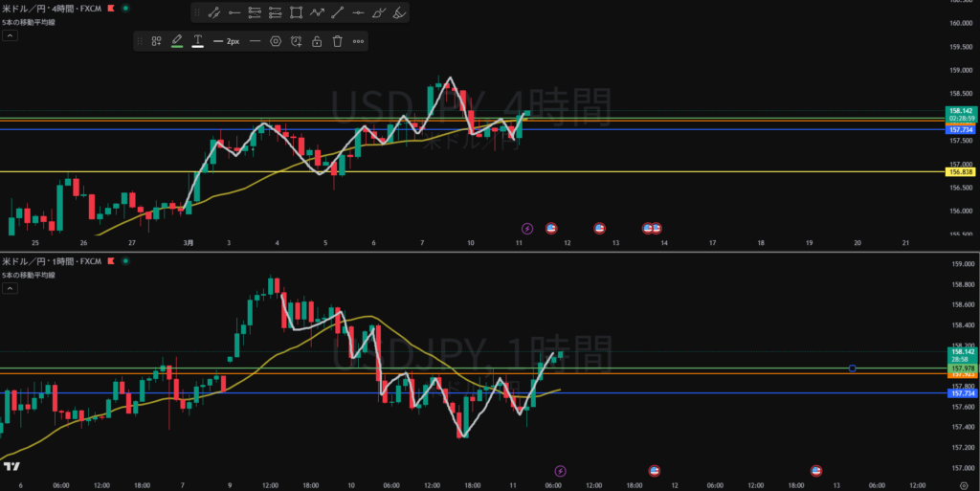
Task: Click the 1-hour chart moving average label
Action: point(27,274)
